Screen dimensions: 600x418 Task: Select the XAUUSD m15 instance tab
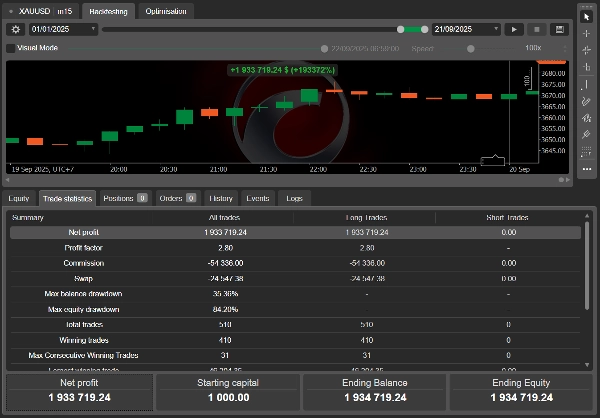(41, 11)
